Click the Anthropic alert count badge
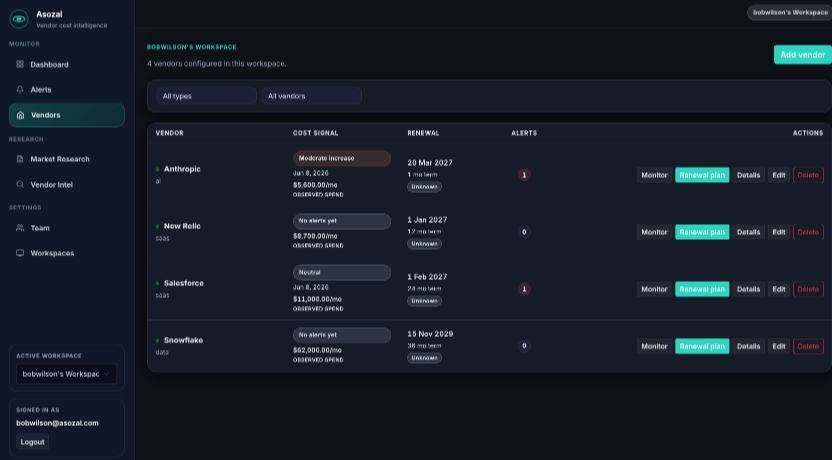Viewport: 832px width, 460px height. [524, 175]
